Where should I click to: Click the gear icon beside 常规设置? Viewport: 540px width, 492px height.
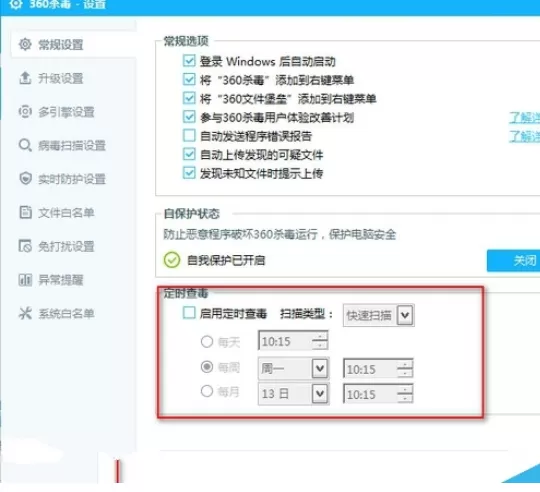point(25,44)
